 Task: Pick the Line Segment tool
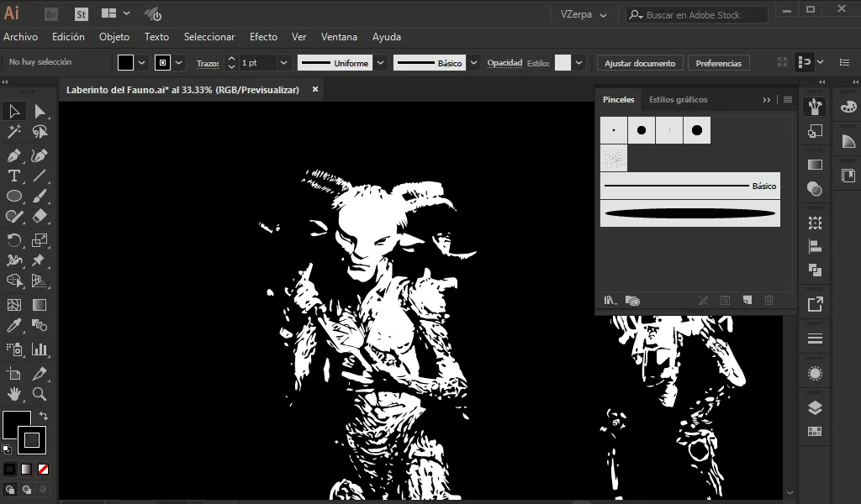tap(40, 176)
